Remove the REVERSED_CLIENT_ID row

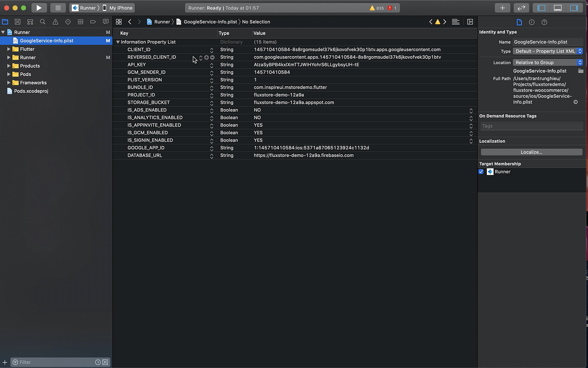[x=212, y=57]
